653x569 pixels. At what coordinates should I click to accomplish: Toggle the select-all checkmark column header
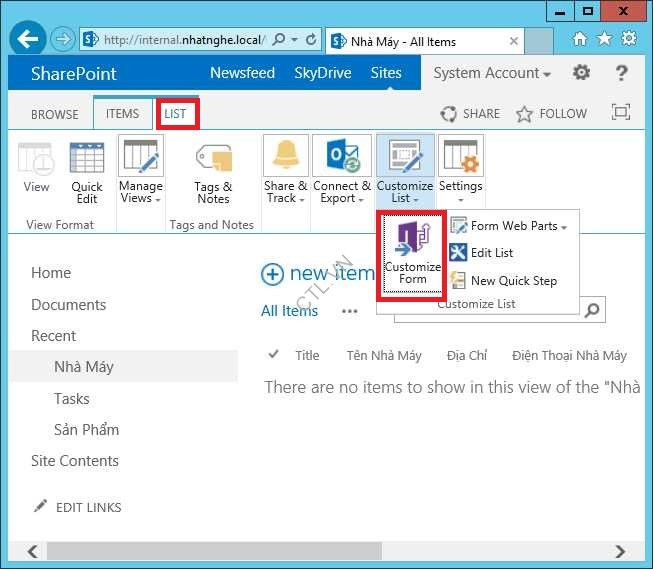pyautogui.click(x=274, y=355)
